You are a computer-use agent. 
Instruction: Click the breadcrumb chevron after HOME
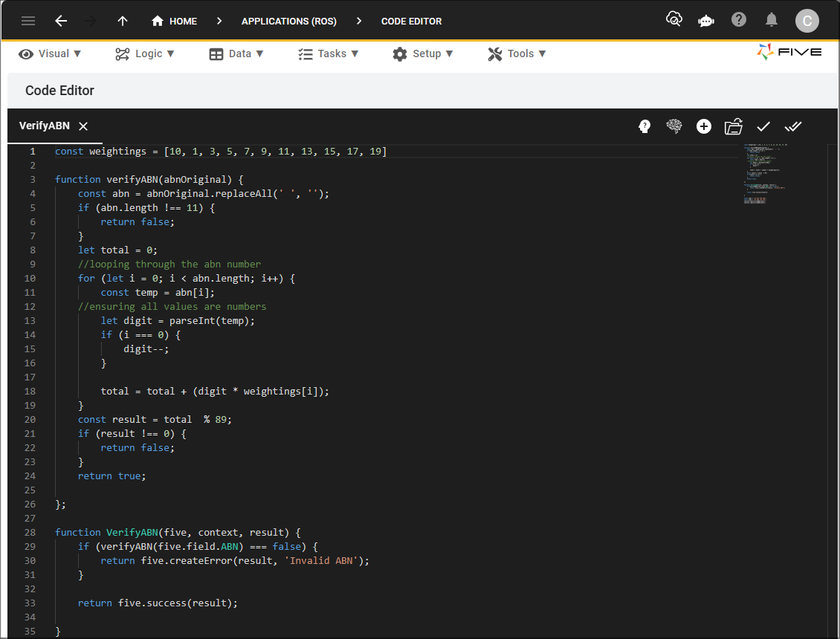click(219, 21)
